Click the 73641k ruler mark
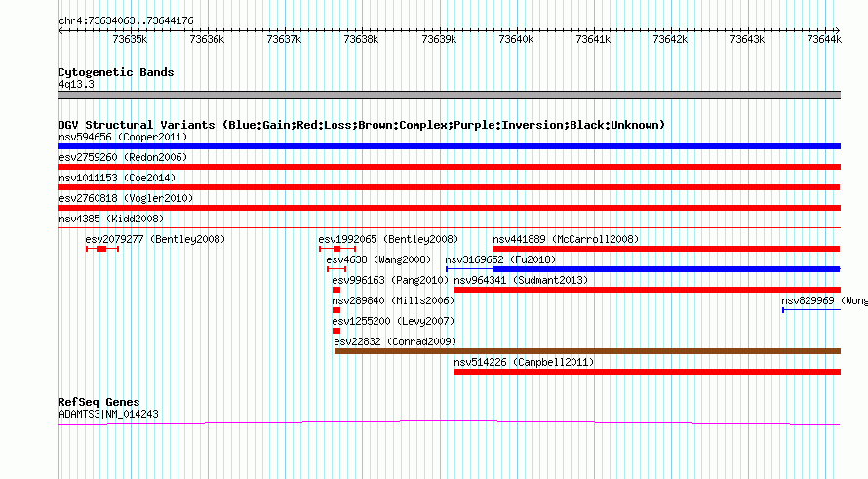 pyautogui.click(x=593, y=39)
